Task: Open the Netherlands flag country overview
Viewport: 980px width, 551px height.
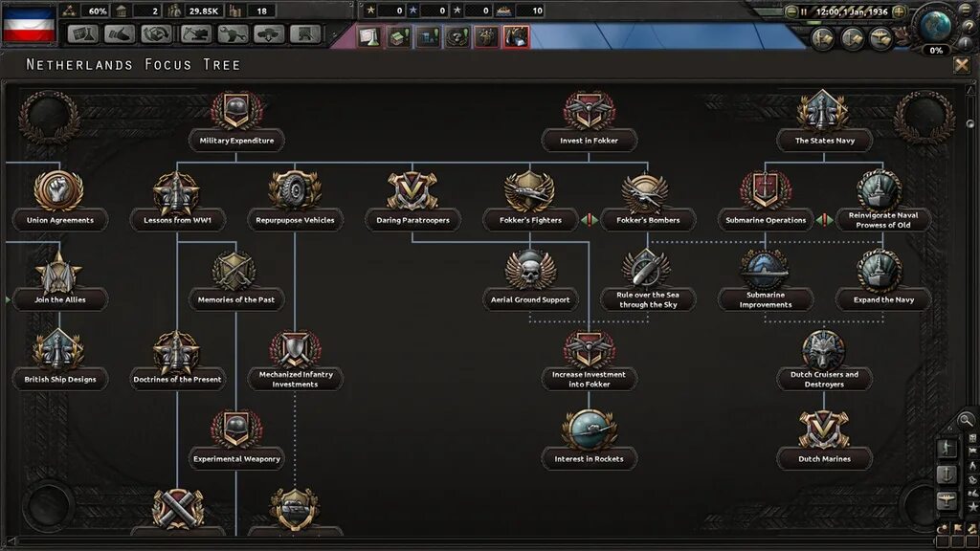Action: pos(29,24)
